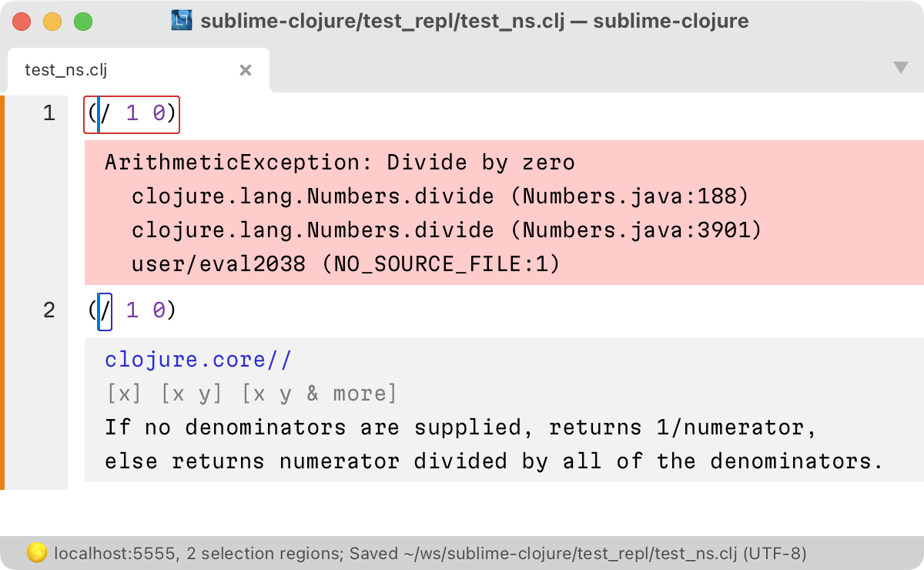Click the Numbers.java:188 stack trace reference
The width and height of the screenshot is (924, 570).
[635, 196]
